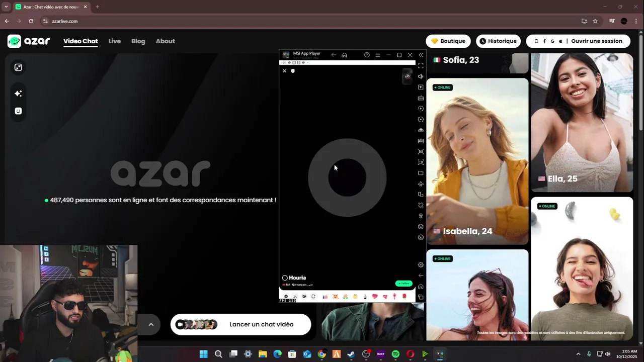Start chat with Lancer un chat vidéo
Image resolution: width=644 pixels, height=362 pixels.
pyautogui.click(x=240, y=324)
